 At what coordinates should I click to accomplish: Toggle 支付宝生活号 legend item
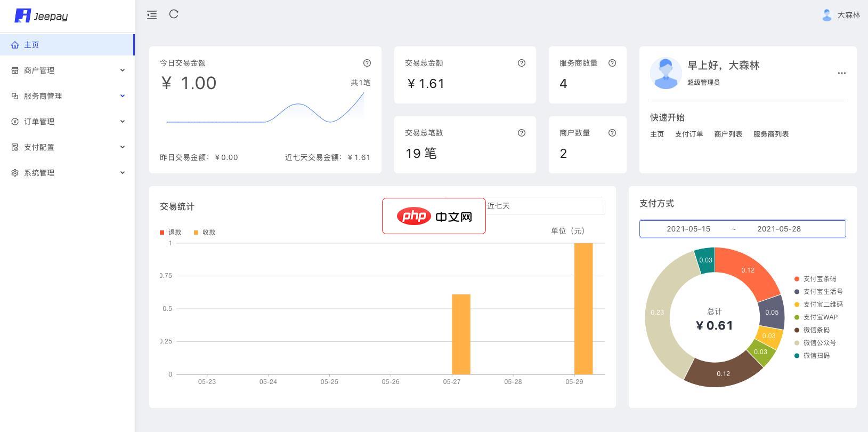tap(818, 292)
